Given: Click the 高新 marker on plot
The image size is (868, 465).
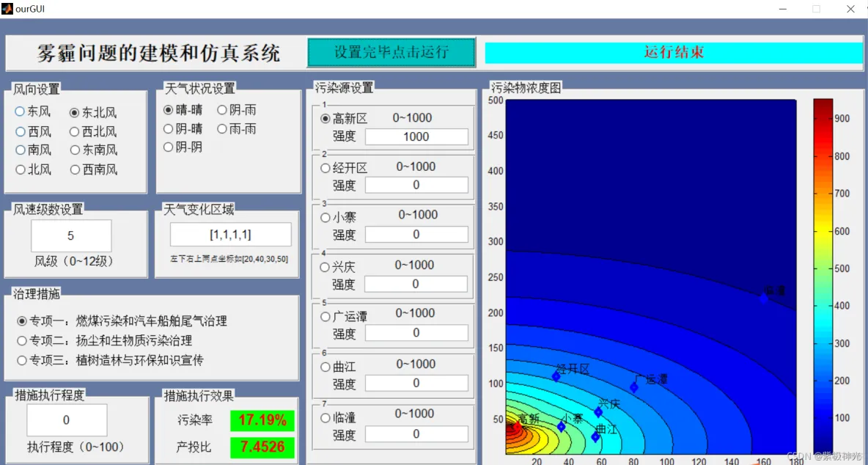Looking at the screenshot, I should pyautogui.click(x=517, y=426).
